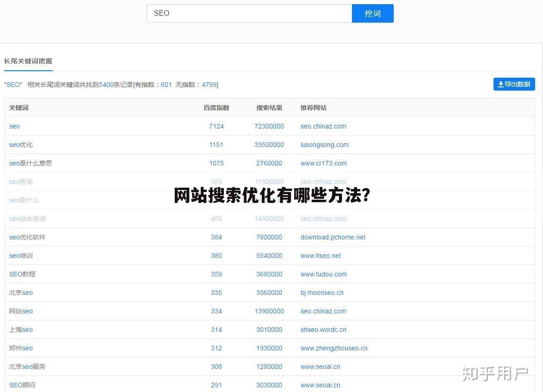Image resolution: width=543 pixels, height=392 pixels.
Task: Click the Baidu index value 314
Action: 216,330
